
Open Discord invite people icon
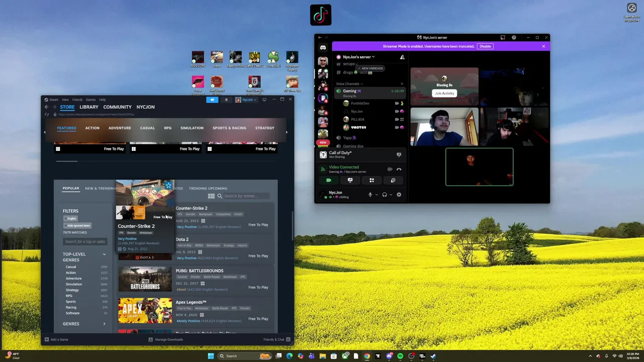[x=402, y=57]
